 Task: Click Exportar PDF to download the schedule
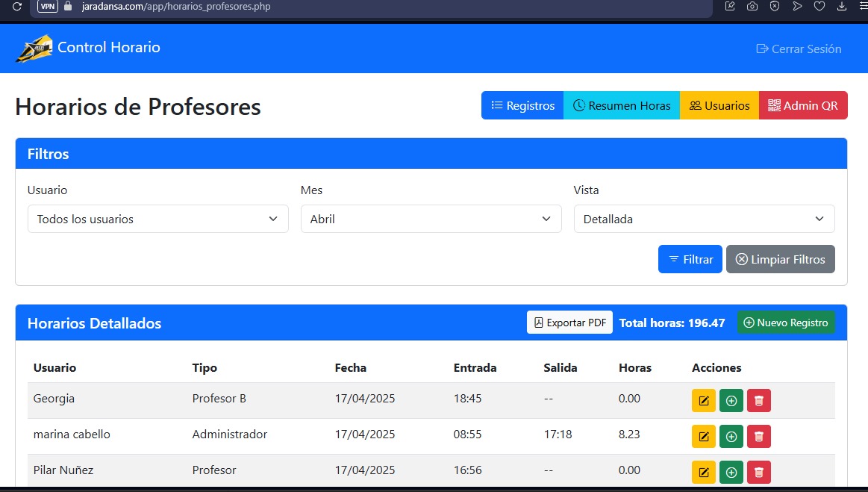(x=569, y=322)
